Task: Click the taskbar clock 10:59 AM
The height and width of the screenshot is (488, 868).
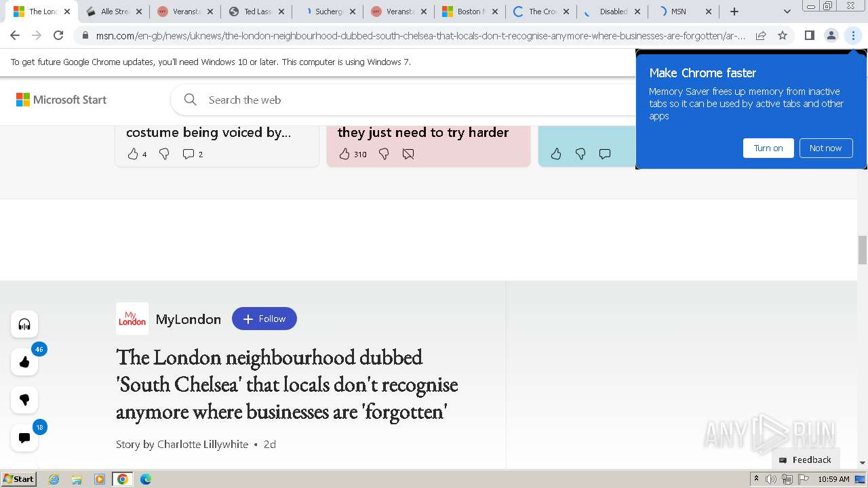Action: 834,479
